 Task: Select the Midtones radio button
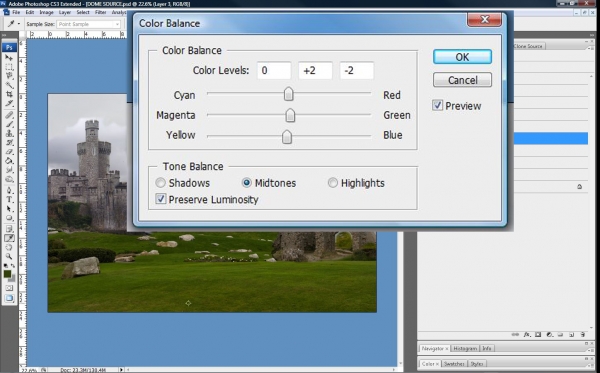[x=247, y=183]
